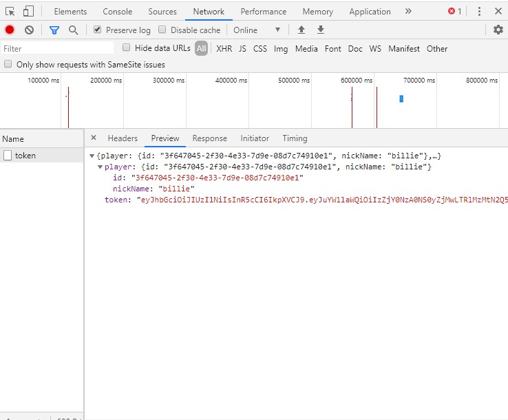Open the Application tab
The height and width of the screenshot is (420, 508).
pyautogui.click(x=370, y=12)
